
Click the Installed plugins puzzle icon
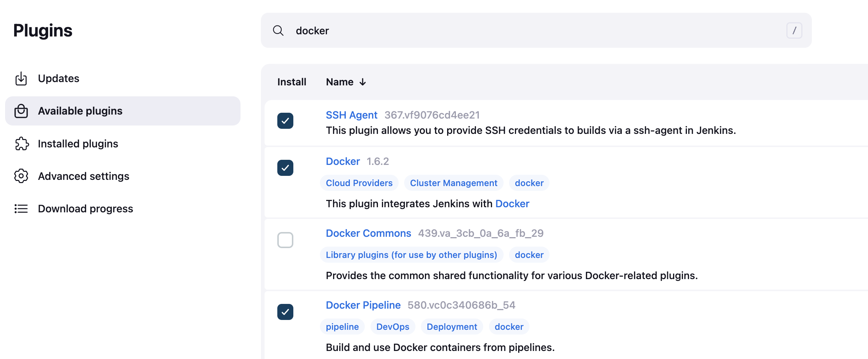(21, 144)
